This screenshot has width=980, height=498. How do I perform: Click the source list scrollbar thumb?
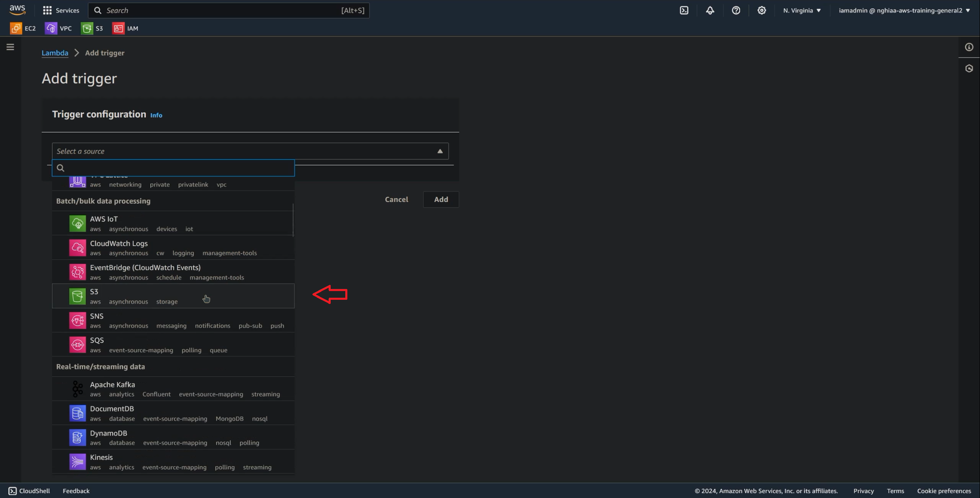click(293, 220)
